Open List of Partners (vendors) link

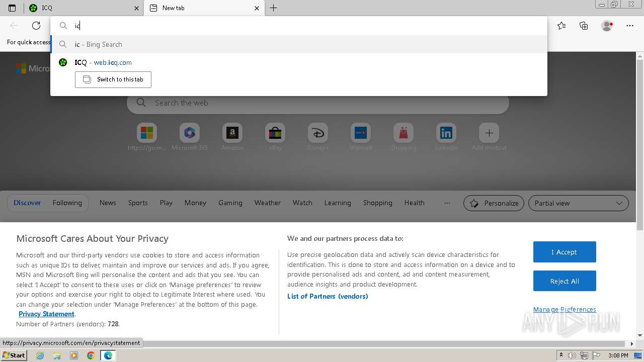tap(328, 296)
